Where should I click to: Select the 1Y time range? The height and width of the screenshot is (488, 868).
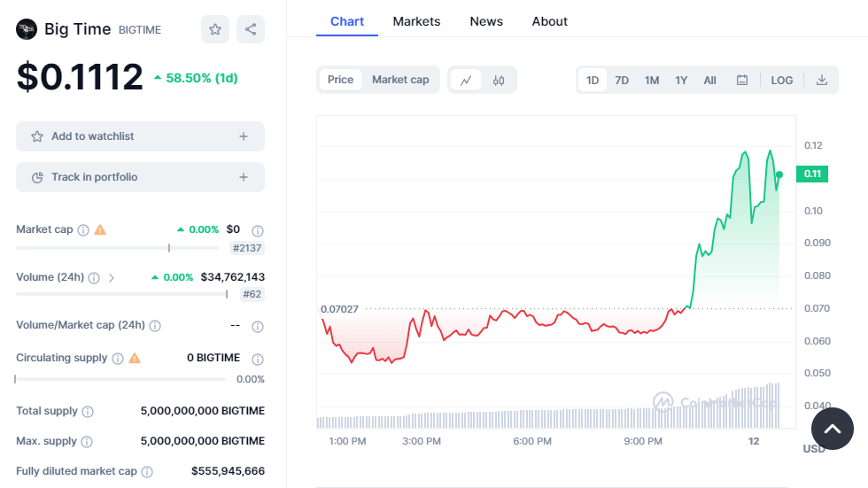(681, 80)
